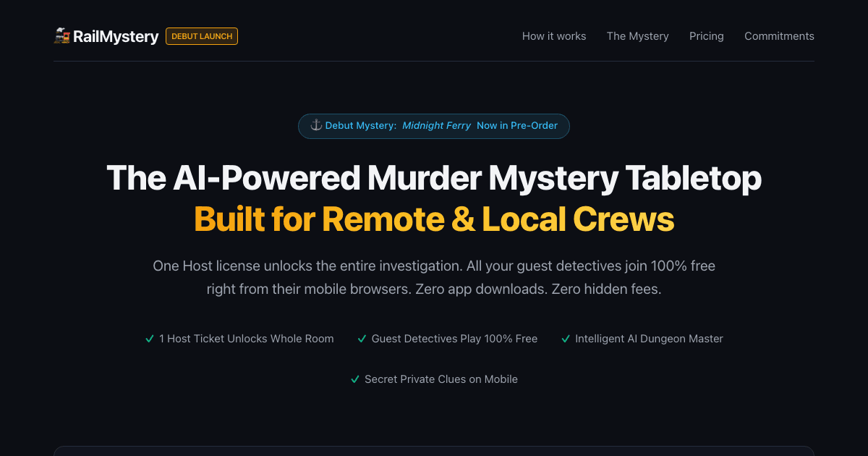Viewport: 868px width, 456px height.
Task: Click the One Host license description paragraph
Action: tap(434, 278)
